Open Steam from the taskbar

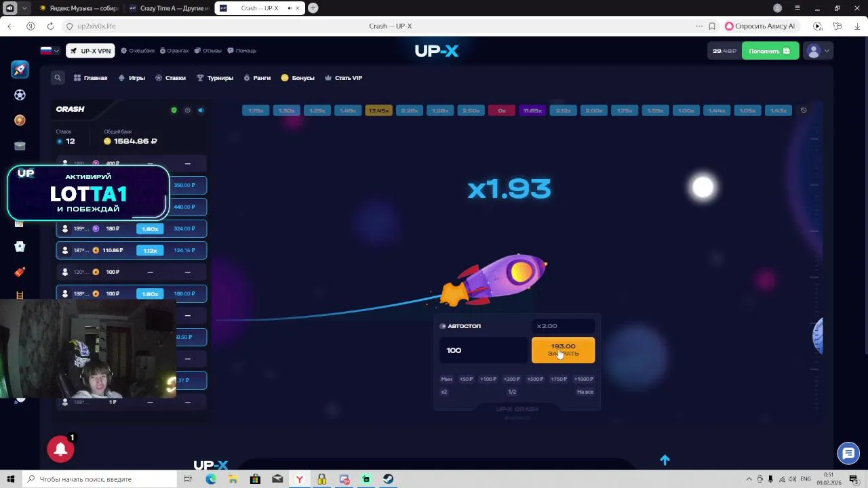point(388,479)
